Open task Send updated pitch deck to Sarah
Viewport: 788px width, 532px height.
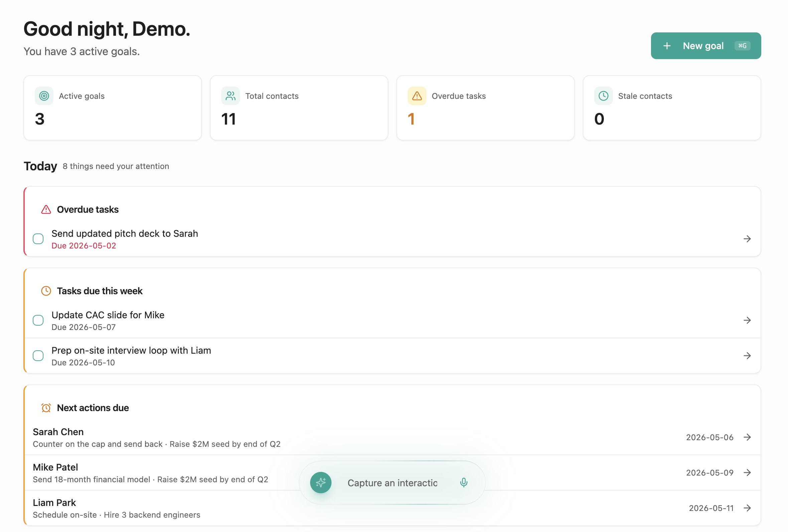(x=125, y=233)
